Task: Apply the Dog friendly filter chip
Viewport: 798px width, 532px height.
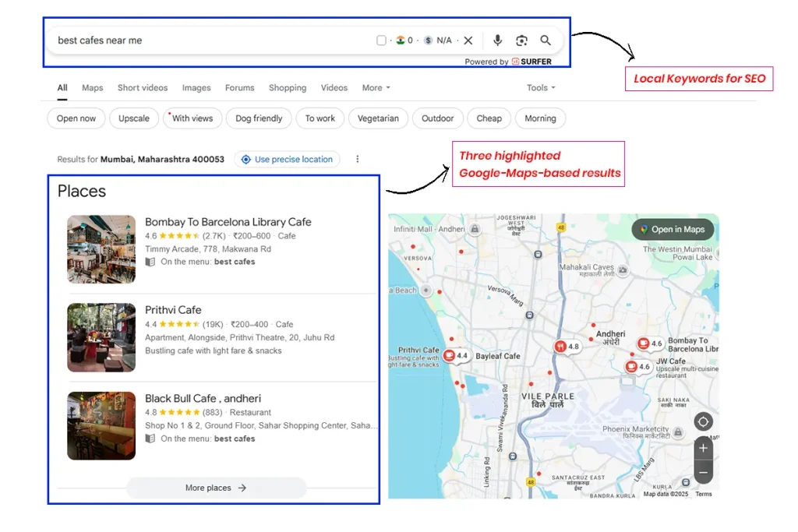Action: (x=259, y=118)
